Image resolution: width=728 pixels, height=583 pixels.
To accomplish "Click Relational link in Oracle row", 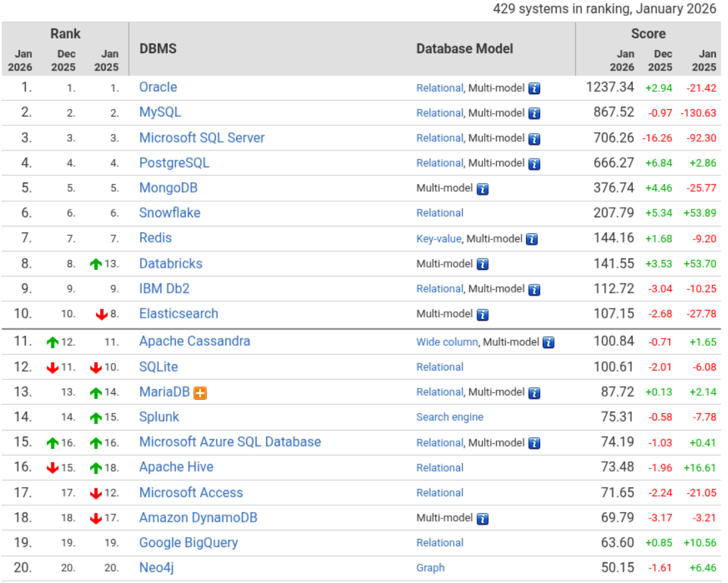I will click(x=440, y=88).
